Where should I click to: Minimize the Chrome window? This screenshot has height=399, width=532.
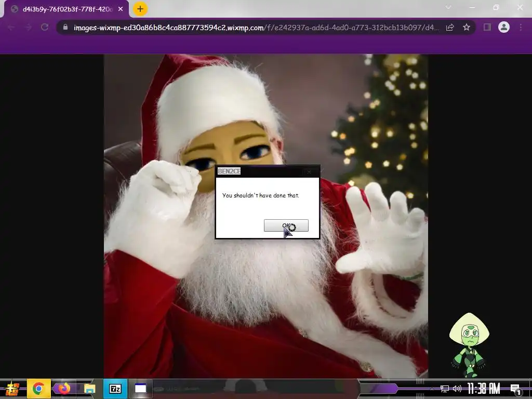472,7
